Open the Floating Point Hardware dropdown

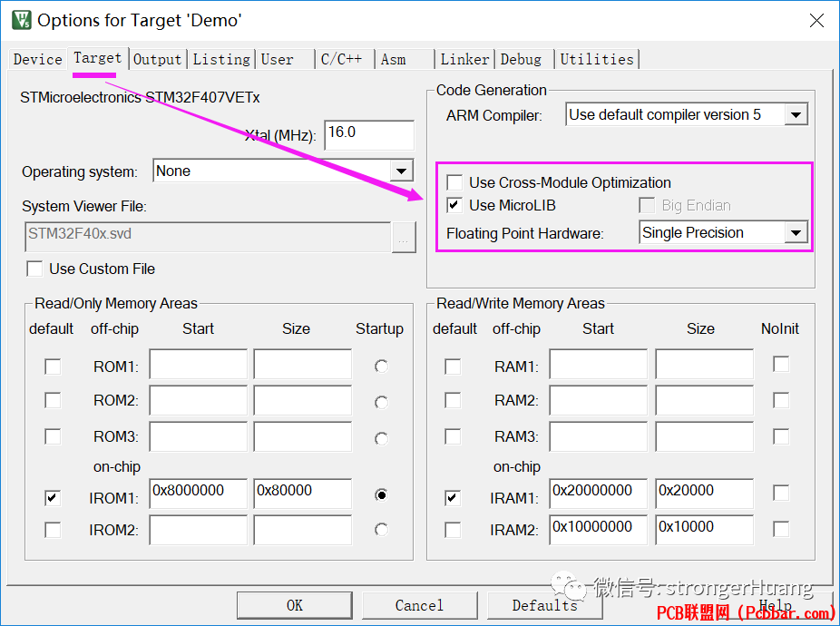pyautogui.click(x=796, y=232)
